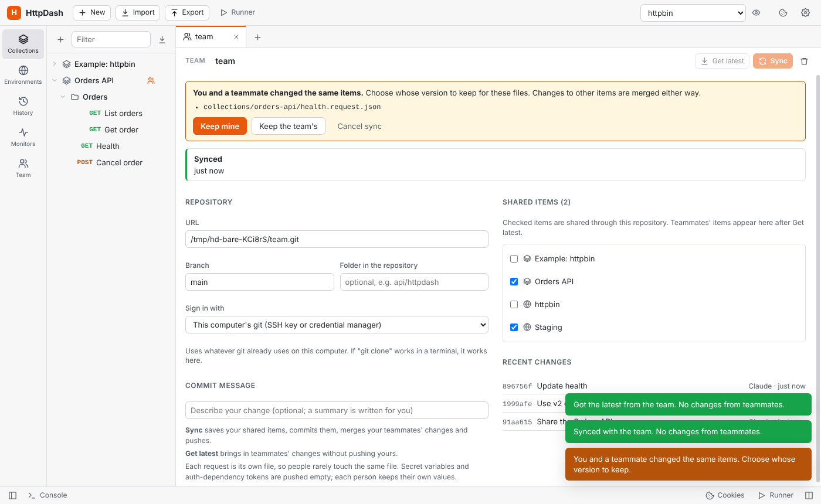
Task: Show environment variables with the eye icon
Action: coord(756,13)
